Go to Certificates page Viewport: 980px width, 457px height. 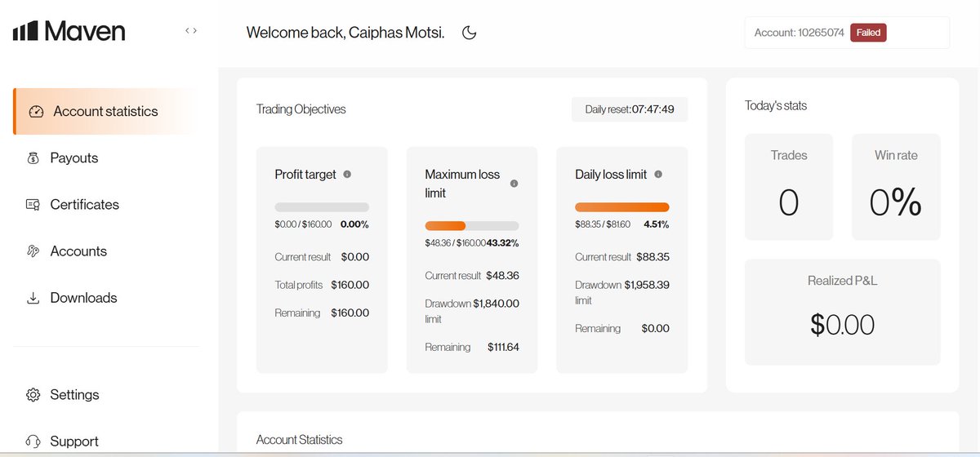[x=84, y=204]
